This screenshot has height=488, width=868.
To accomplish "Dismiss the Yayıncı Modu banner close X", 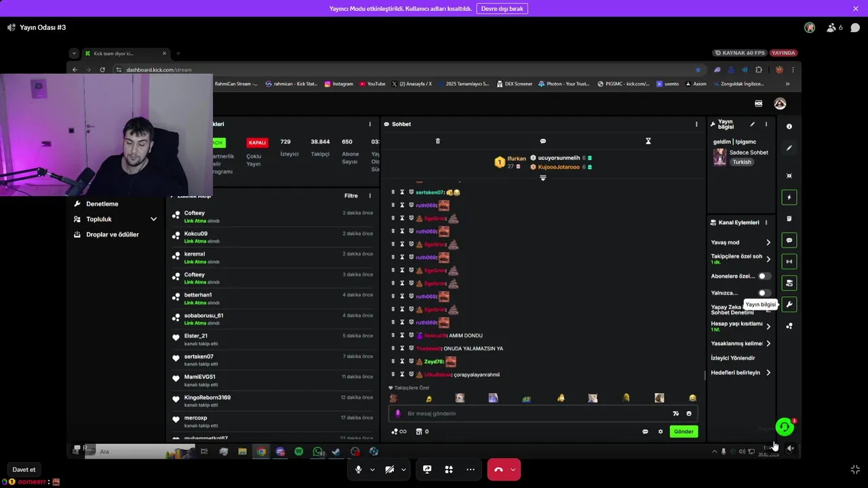I will [x=856, y=9].
